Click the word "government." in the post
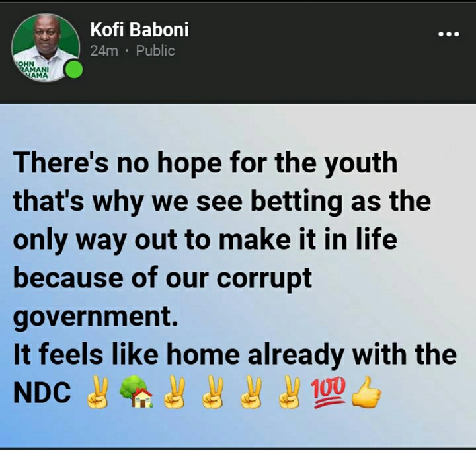The height and width of the screenshot is (450, 476). pyautogui.click(x=95, y=317)
